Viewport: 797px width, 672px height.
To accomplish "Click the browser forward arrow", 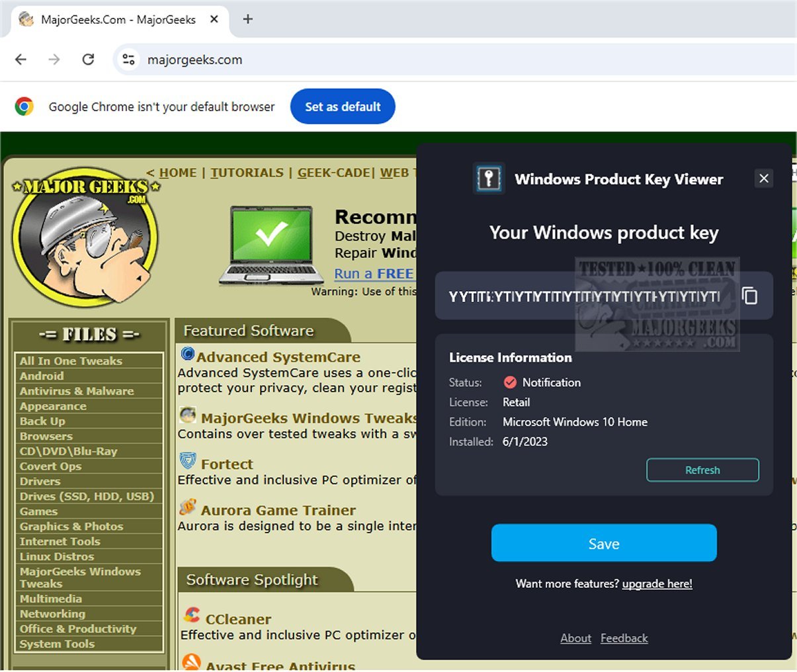I will tap(54, 60).
